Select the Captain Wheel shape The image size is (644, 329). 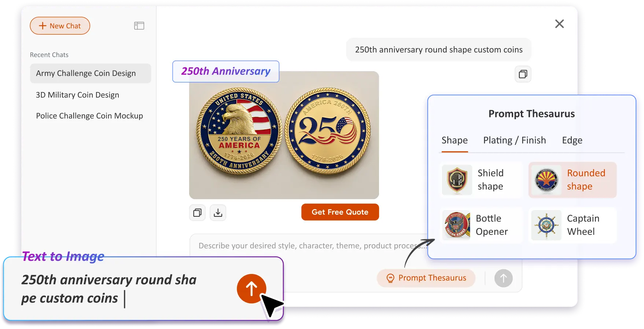pos(573,225)
